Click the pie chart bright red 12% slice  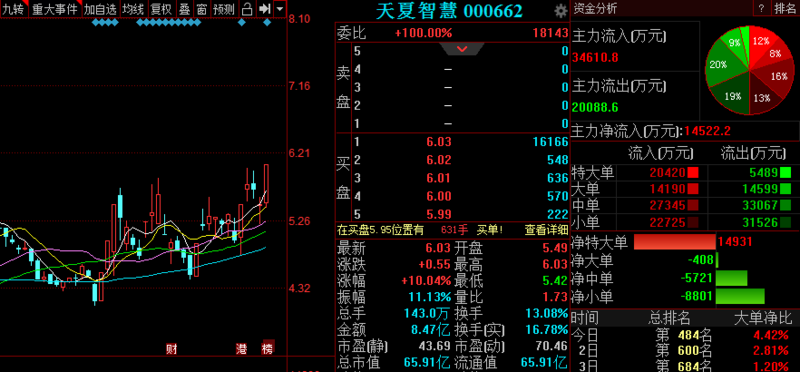760,42
